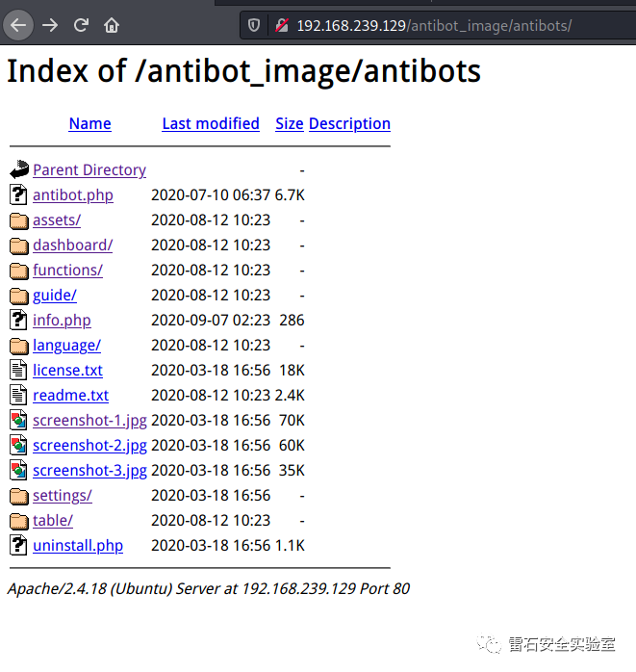The image size is (636, 672).
Task: Open antibot.php file link
Action: [73, 195]
